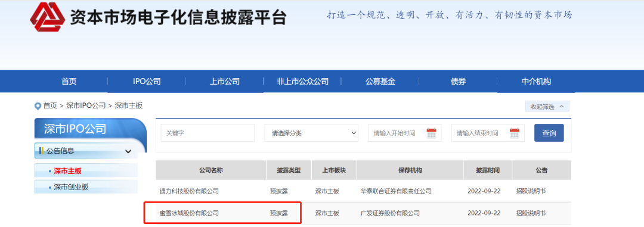Click the 查询 search button
Image resolution: width=644 pixels, height=227 pixels.
point(549,133)
